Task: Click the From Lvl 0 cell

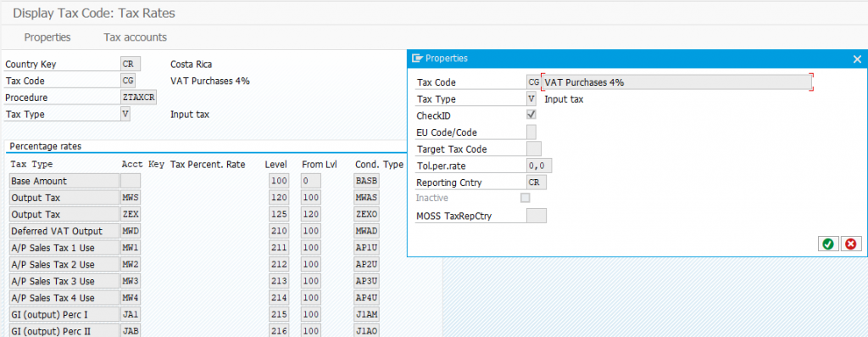Action: (311, 181)
